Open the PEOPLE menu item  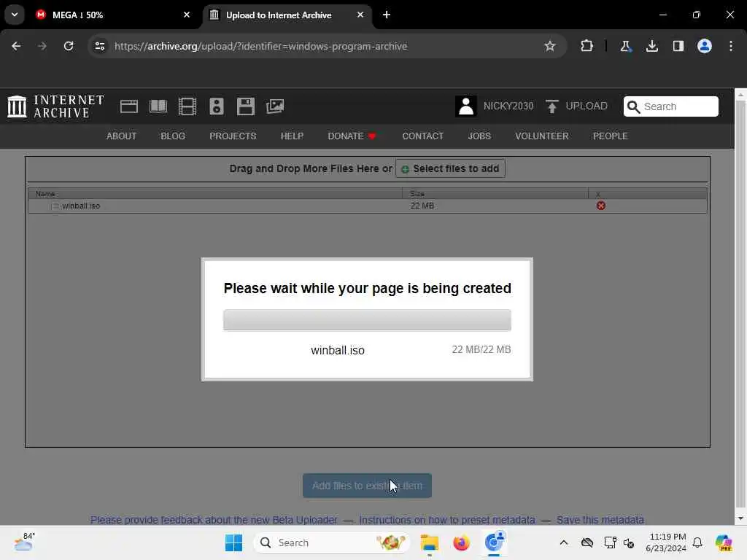611,136
